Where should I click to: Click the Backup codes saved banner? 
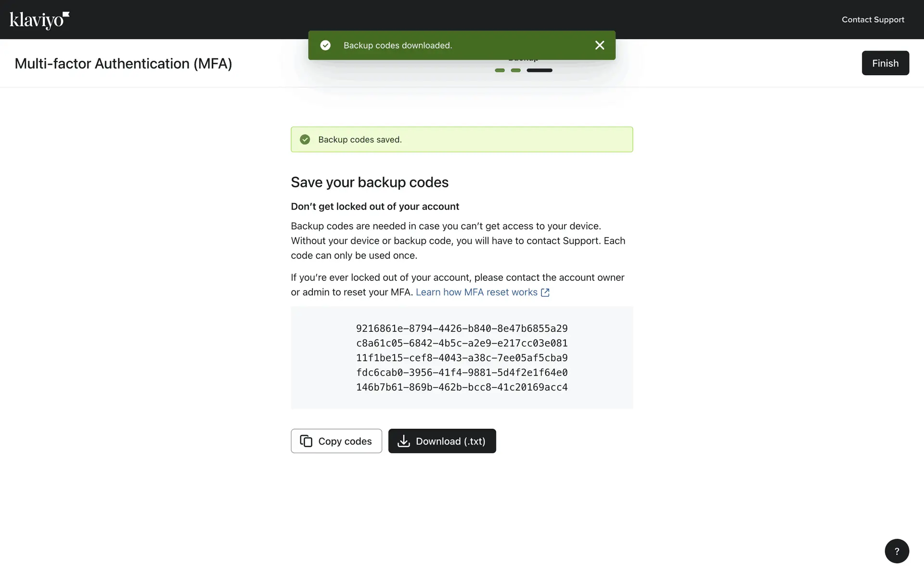pyautogui.click(x=462, y=140)
